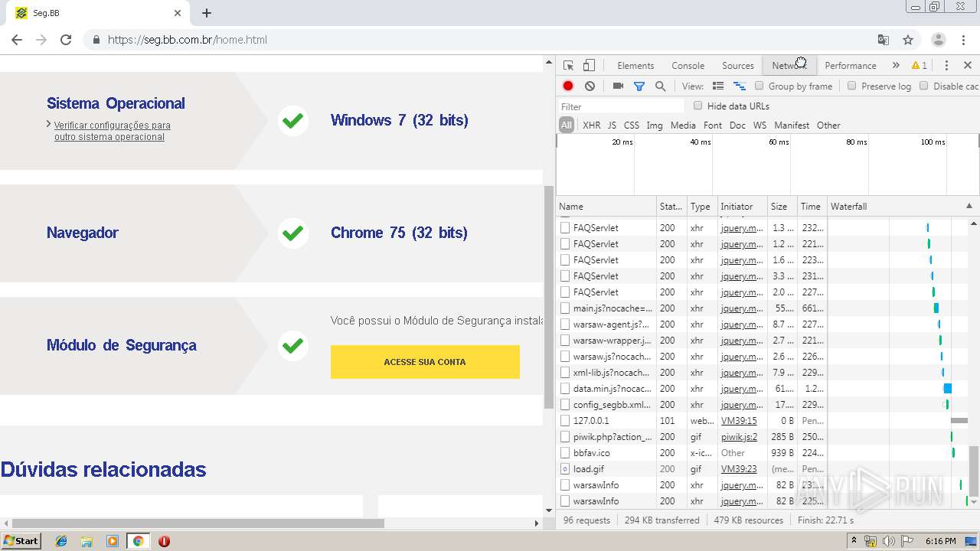Check Hide data URLs option

(x=697, y=106)
